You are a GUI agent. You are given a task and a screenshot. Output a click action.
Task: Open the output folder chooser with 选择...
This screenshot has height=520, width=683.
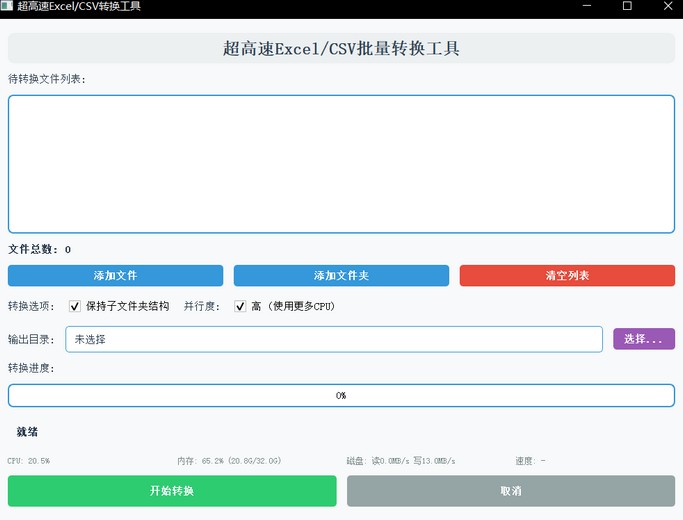pos(643,339)
